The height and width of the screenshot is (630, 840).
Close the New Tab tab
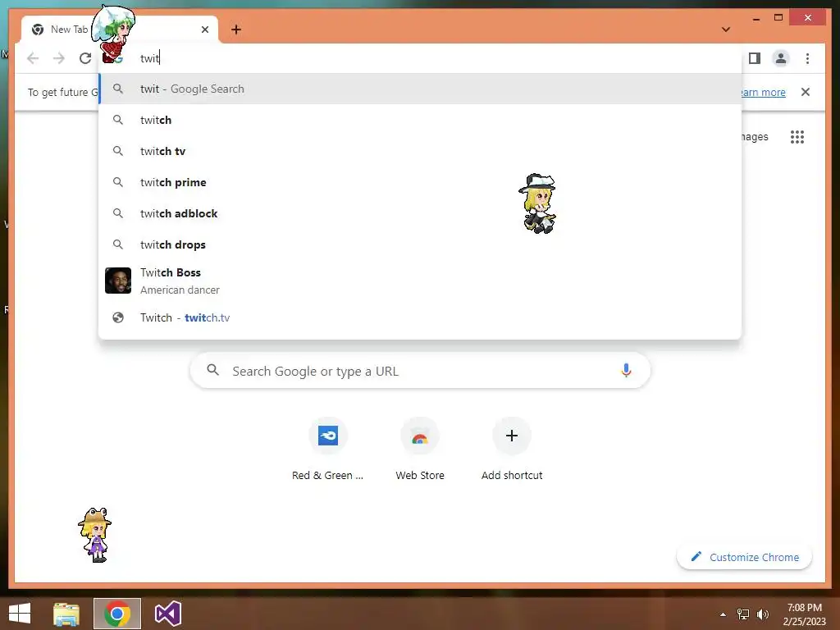tap(205, 30)
